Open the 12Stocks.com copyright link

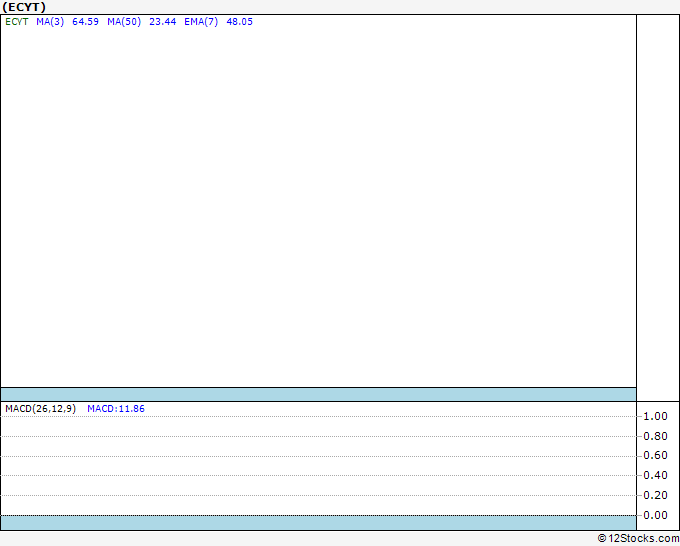point(638,539)
